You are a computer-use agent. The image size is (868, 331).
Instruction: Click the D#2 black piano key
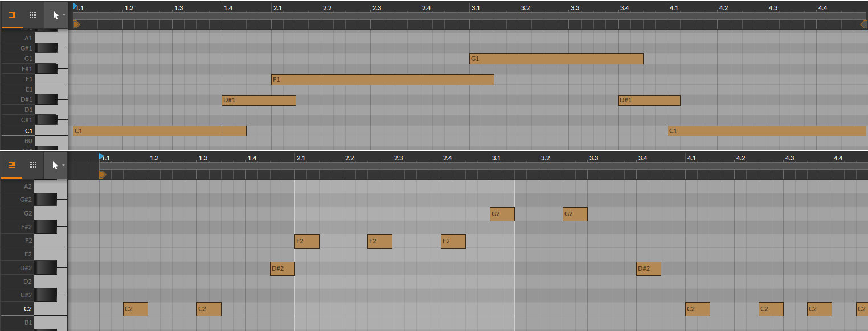tap(47, 268)
